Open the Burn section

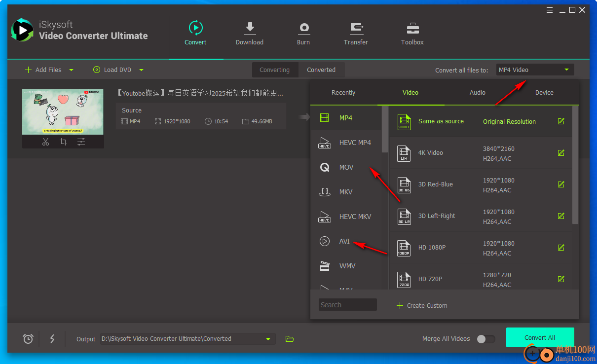coord(303,33)
